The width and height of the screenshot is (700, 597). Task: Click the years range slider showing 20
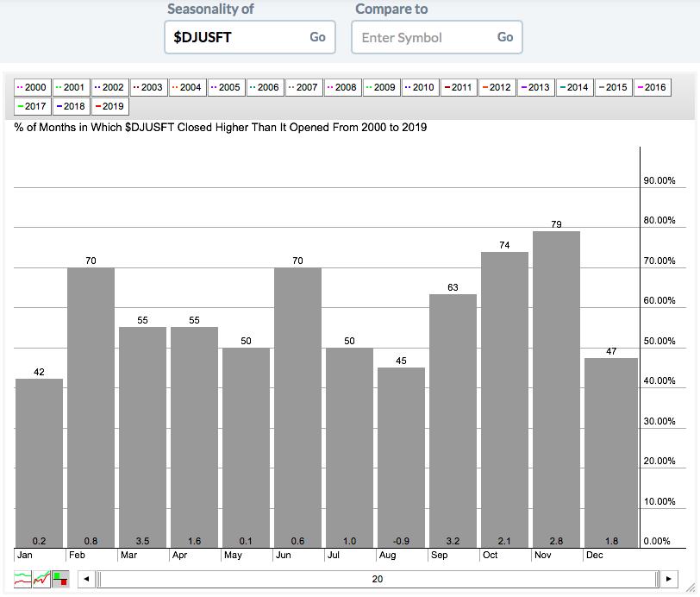coord(377,579)
